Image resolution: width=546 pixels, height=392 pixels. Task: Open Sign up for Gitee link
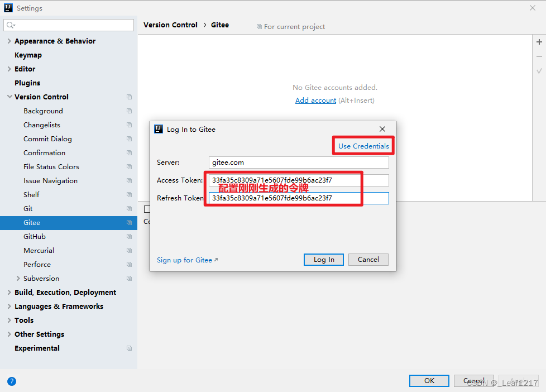coord(188,260)
